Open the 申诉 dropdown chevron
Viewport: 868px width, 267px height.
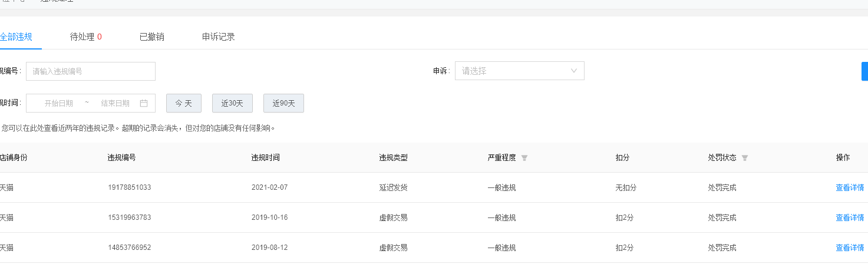(x=575, y=71)
